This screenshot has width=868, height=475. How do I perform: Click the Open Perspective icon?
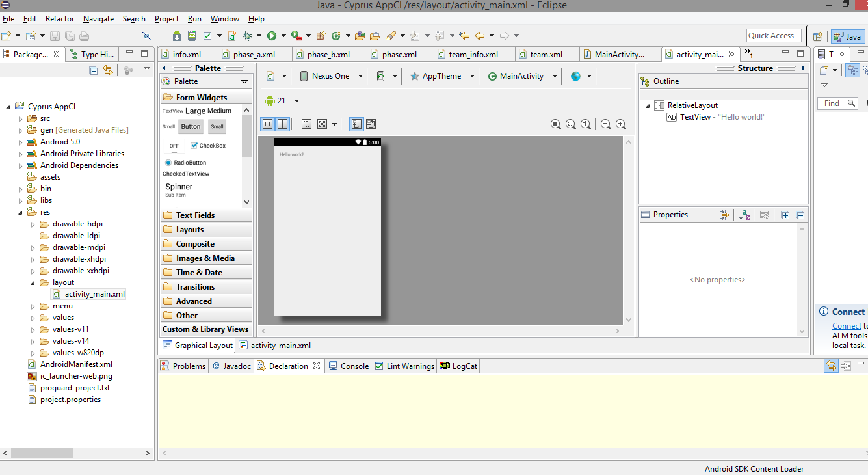(x=818, y=36)
